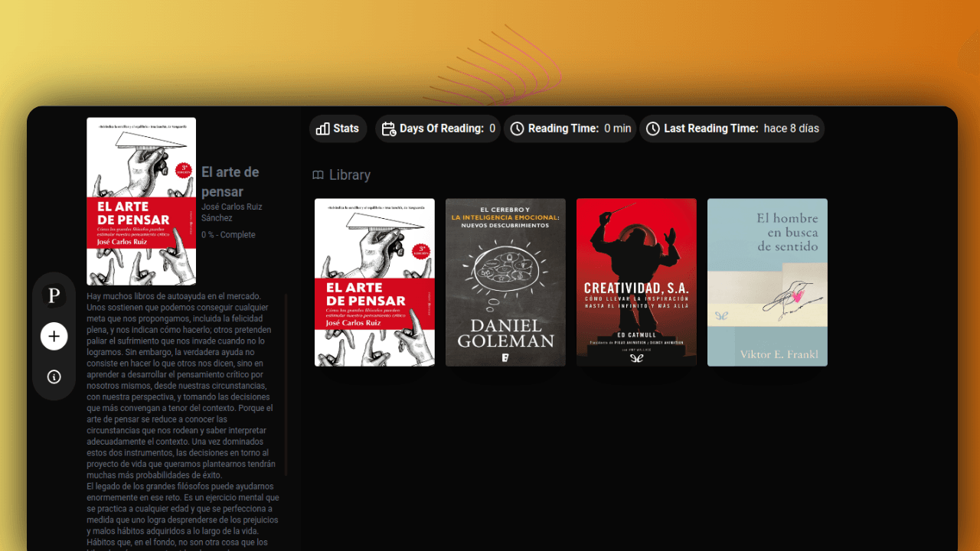The image size is (980, 551).
Task: Click the clock icon beside Reading Time
Action: click(x=518, y=129)
